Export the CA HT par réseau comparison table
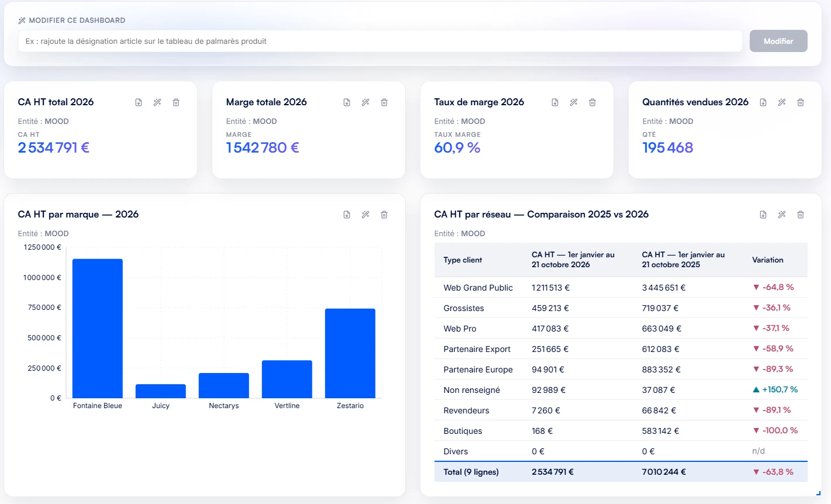The width and height of the screenshot is (831, 504). (x=763, y=215)
